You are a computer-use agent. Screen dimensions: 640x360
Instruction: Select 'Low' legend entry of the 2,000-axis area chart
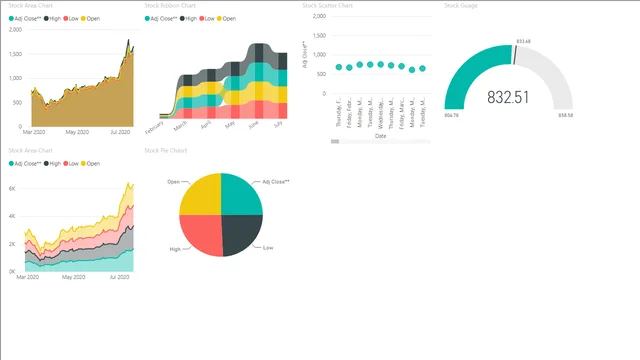(71, 18)
